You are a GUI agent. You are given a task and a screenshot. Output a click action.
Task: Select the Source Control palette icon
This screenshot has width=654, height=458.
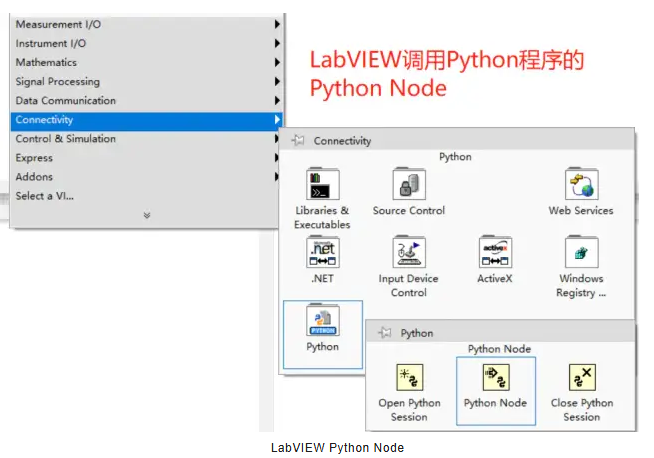coord(408,186)
